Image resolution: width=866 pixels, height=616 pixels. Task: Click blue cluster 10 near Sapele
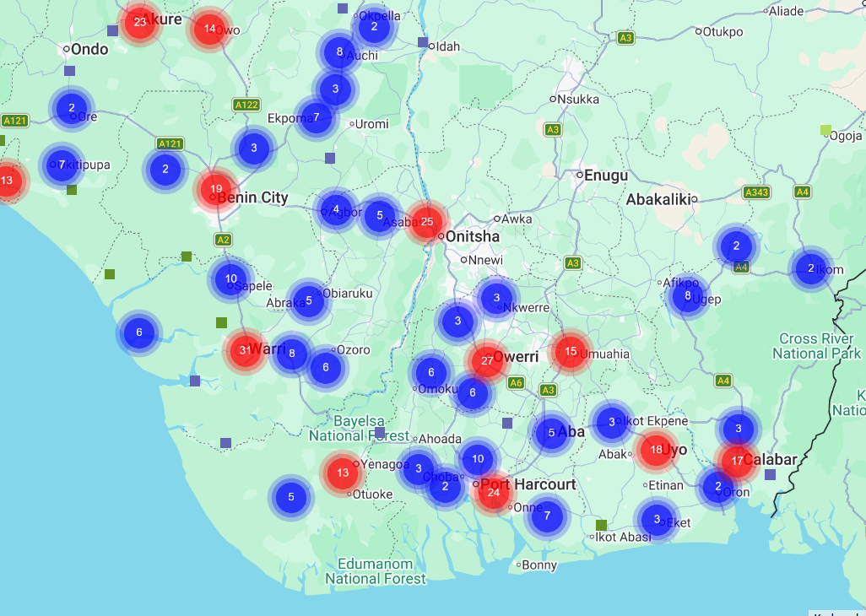tap(231, 278)
